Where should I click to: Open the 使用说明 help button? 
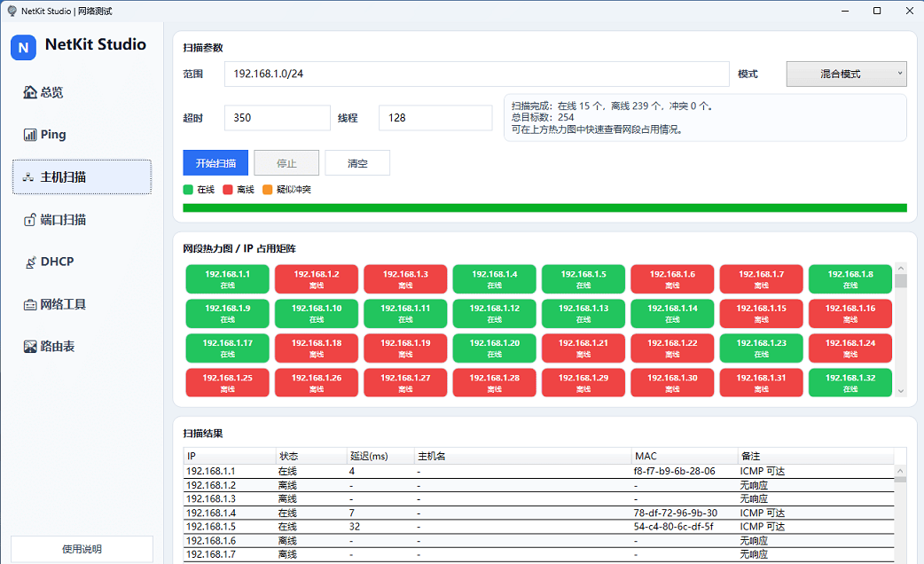[x=82, y=549]
